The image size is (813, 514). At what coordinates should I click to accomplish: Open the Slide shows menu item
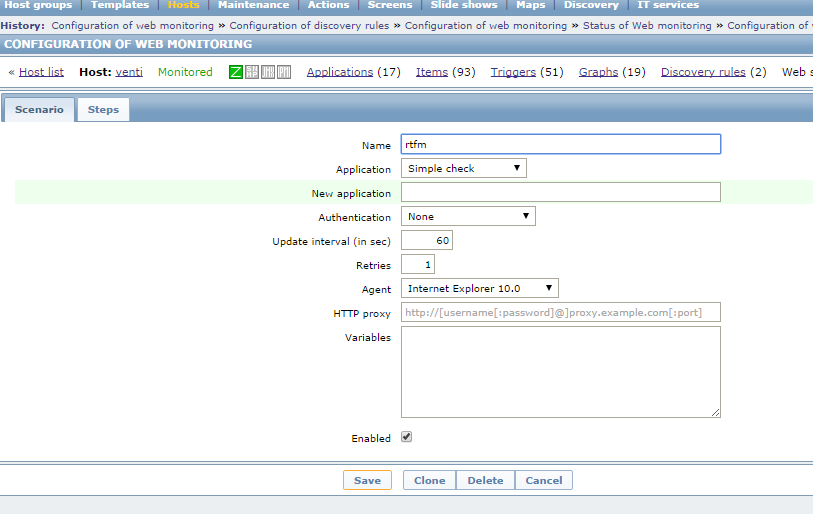pos(464,5)
